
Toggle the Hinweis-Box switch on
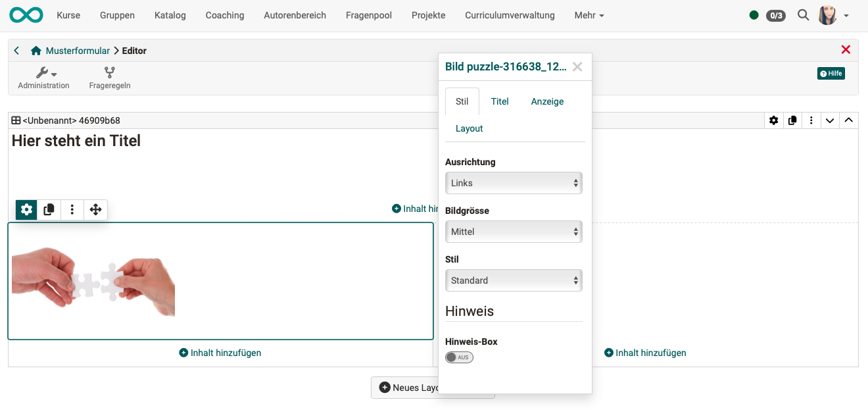pos(459,357)
